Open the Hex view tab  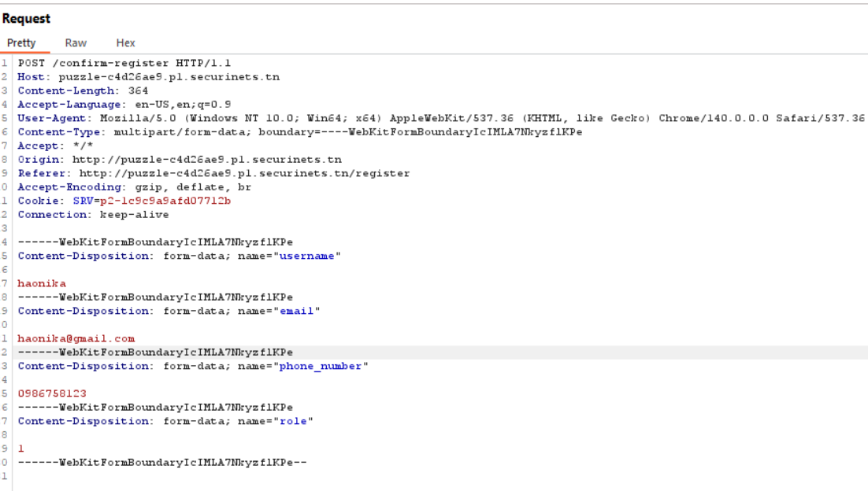[x=126, y=42]
